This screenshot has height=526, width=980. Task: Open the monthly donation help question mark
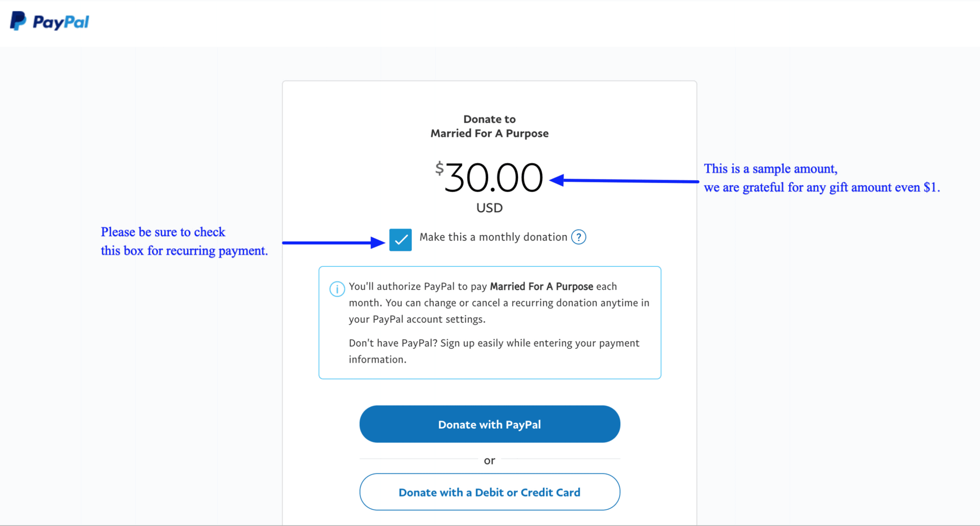point(578,237)
